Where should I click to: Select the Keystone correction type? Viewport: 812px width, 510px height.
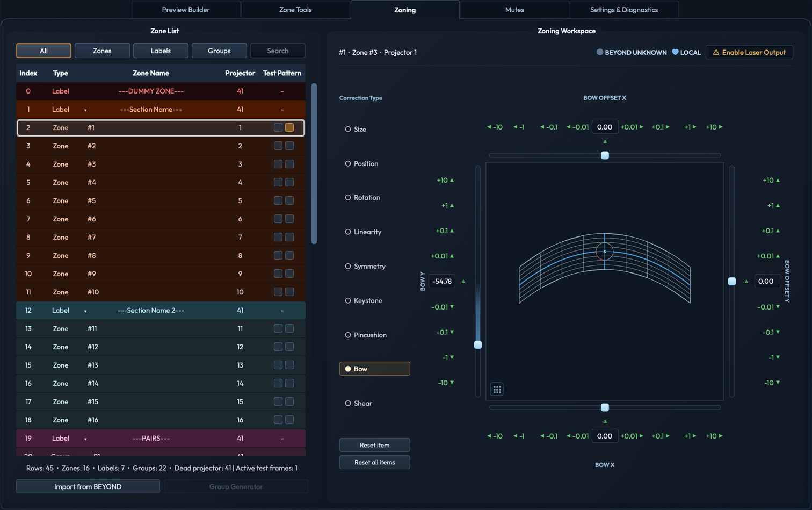364,301
